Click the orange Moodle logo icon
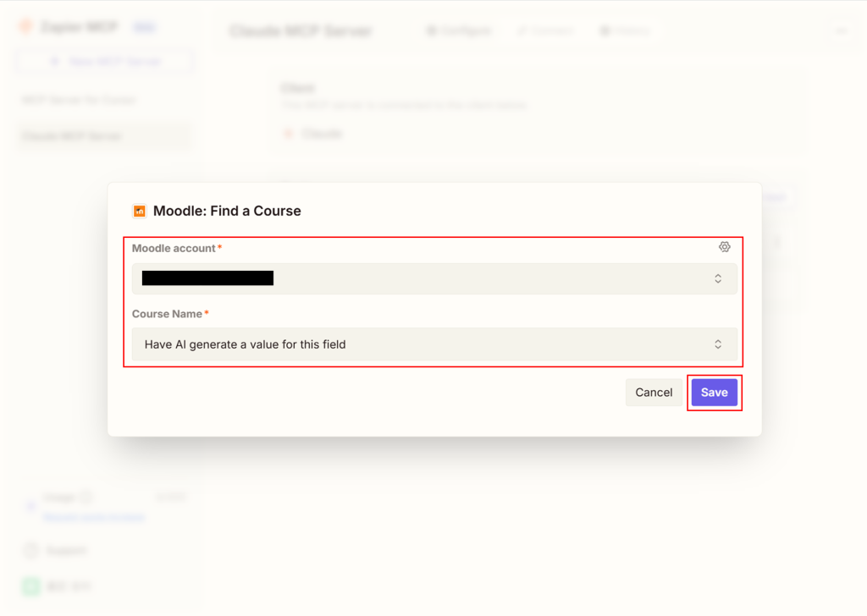 click(x=140, y=212)
